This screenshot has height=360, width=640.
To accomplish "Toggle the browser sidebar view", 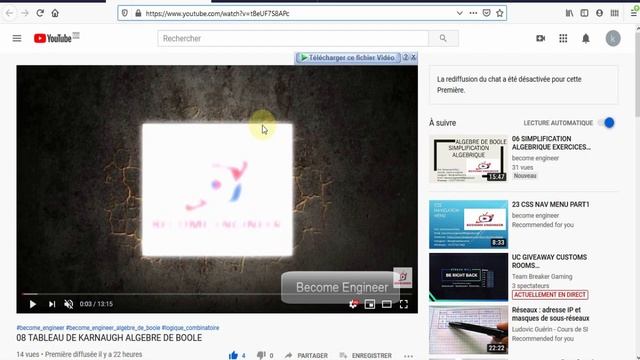I will [584, 13].
